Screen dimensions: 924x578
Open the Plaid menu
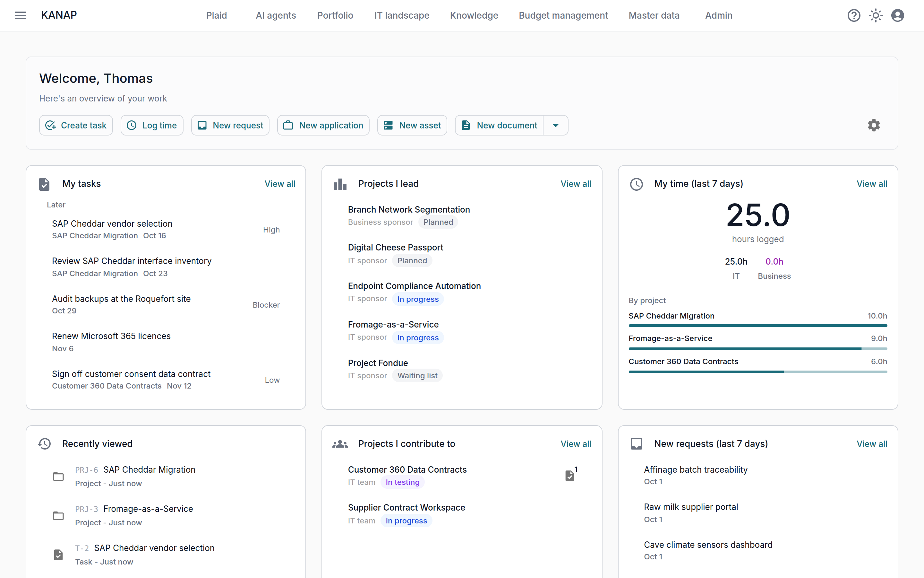coord(217,15)
